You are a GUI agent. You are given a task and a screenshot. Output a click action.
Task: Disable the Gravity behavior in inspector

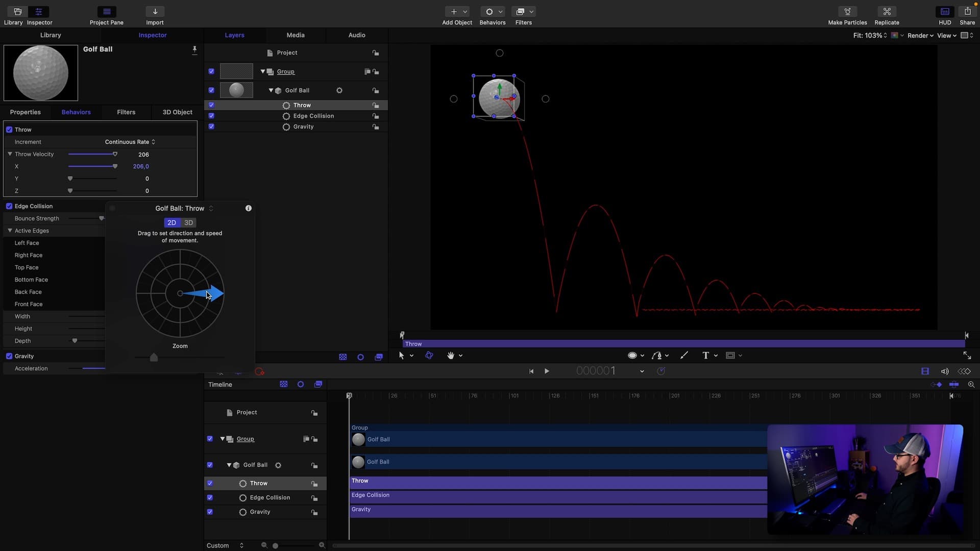pyautogui.click(x=9, y=356)
